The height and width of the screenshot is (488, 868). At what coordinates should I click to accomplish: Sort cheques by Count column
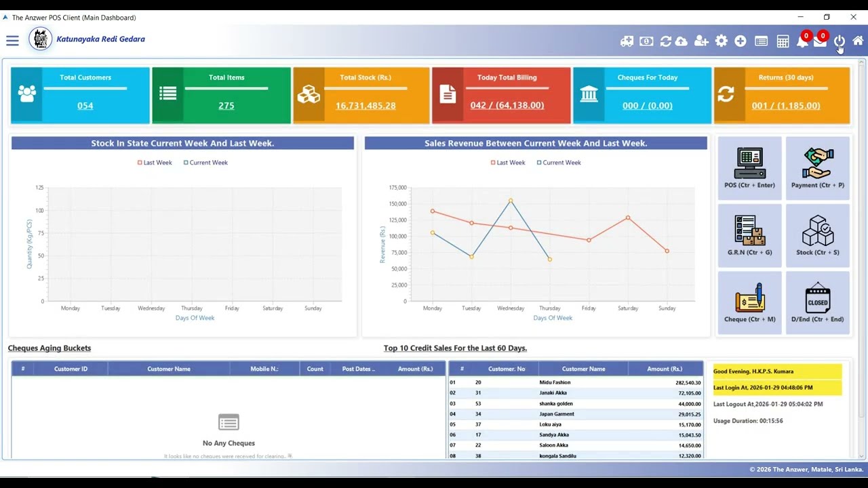[x=315, y=369]
